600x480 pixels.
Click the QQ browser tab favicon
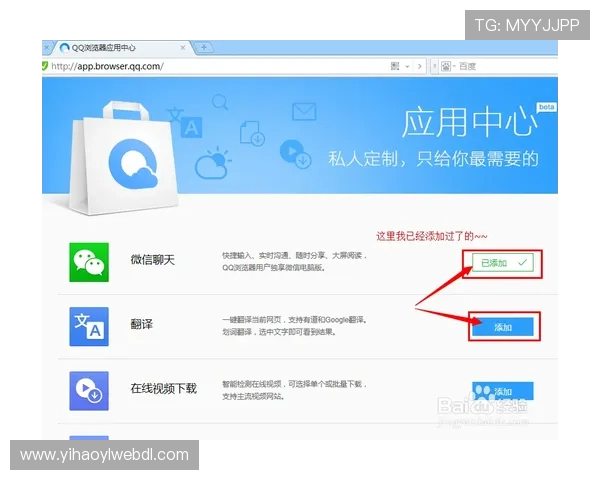[65, 48]
